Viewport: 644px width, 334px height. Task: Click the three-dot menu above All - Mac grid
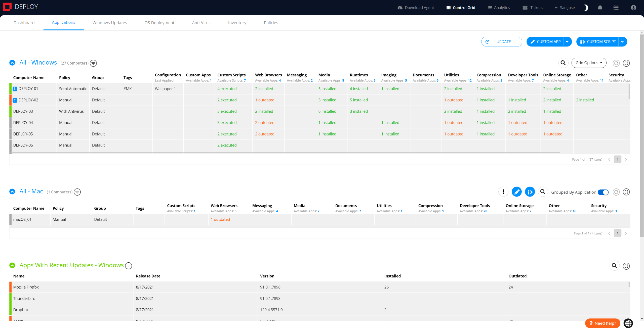point(503,192)
